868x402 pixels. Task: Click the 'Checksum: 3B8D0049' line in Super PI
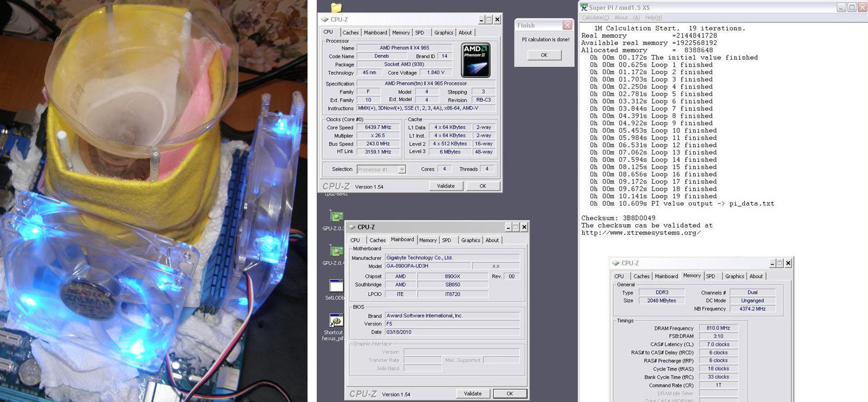(619, 218)
